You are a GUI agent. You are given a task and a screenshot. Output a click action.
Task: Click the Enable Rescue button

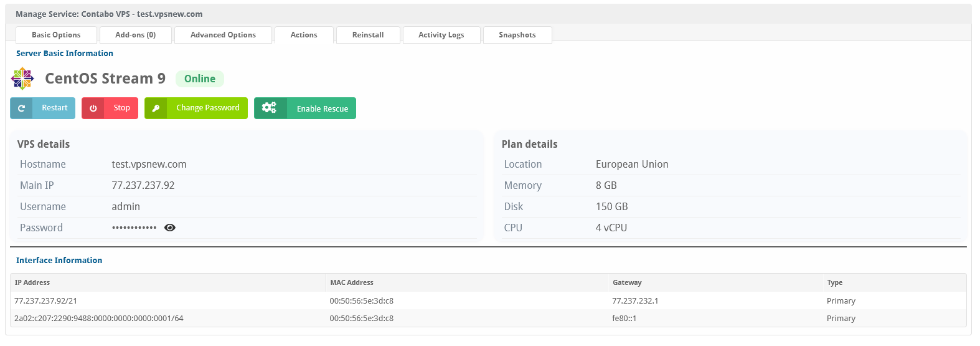point(305,108)
